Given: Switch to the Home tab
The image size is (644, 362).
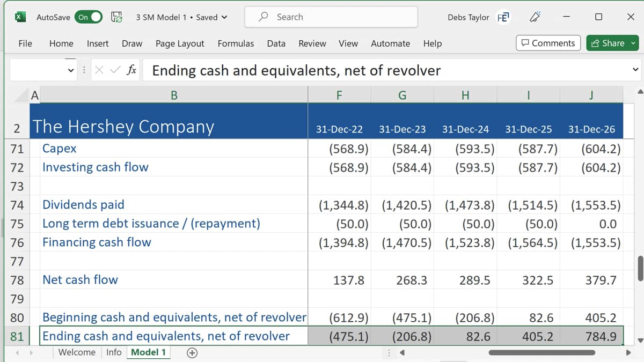Looking at the screenshot, I should tap(61, 43).
